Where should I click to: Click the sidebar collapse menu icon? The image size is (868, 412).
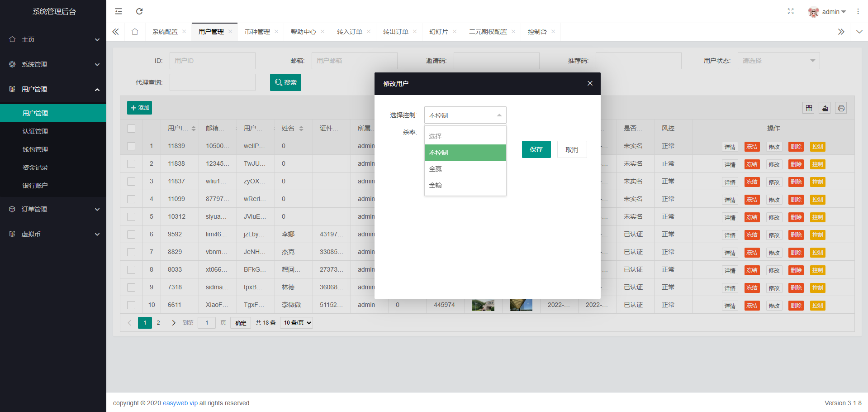pos(119,11)
